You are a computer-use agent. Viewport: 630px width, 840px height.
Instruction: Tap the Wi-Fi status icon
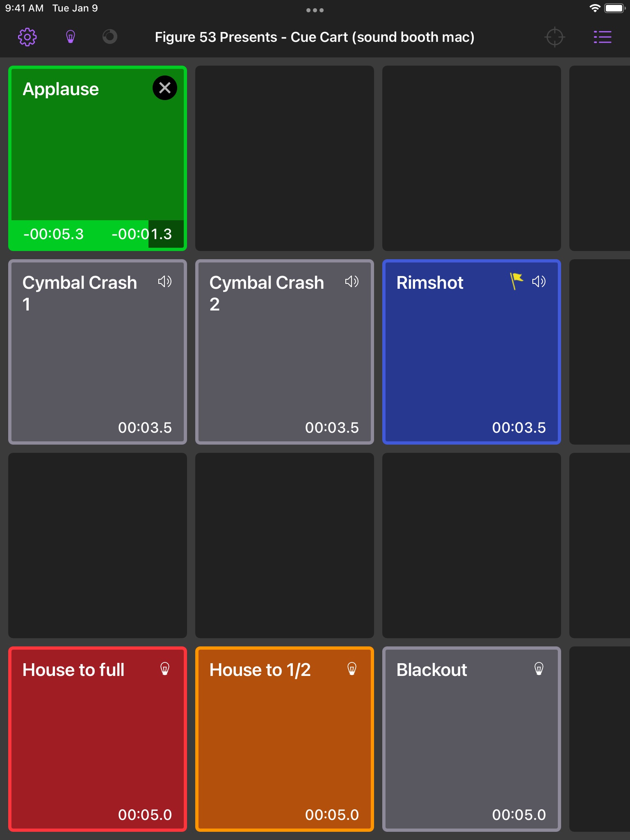point(595,8)
